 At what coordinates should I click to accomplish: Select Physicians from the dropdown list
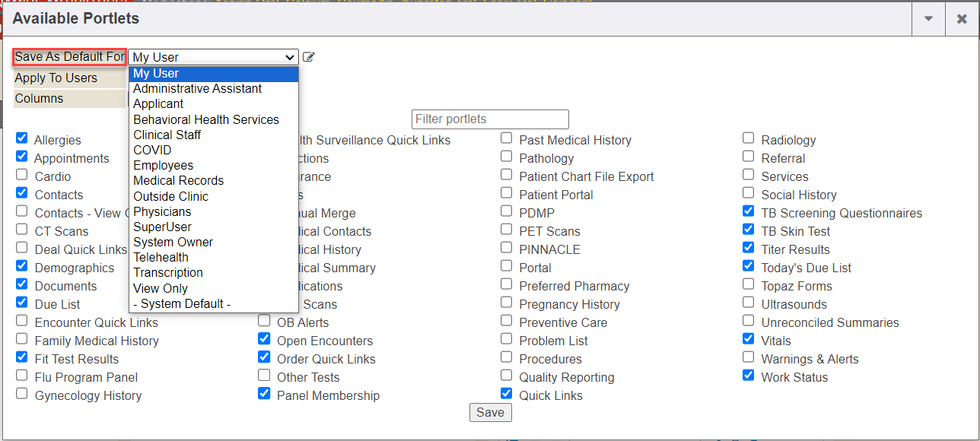162,211
